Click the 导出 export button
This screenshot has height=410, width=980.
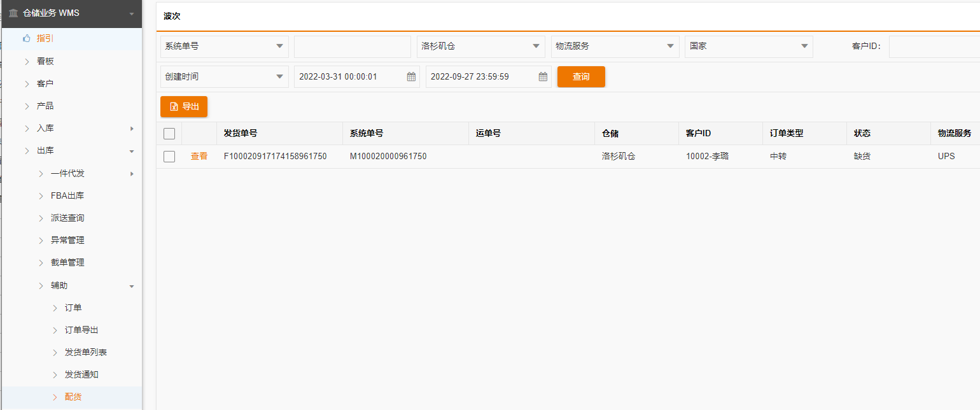tap(184, 106)
